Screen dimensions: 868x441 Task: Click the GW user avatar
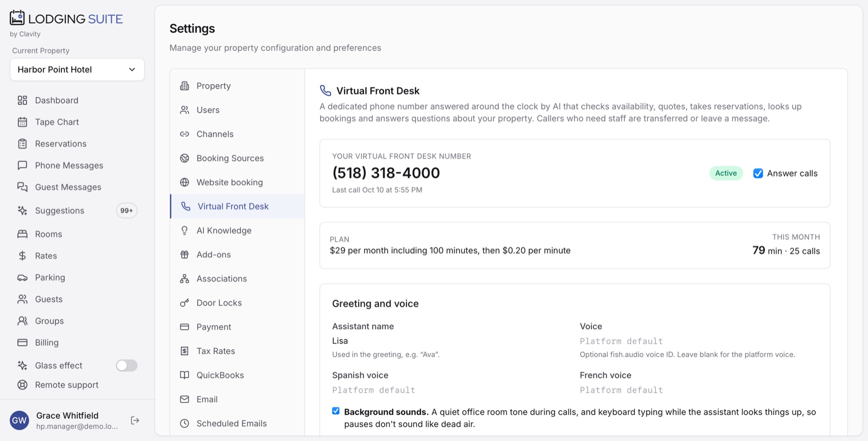click(20, 420)
